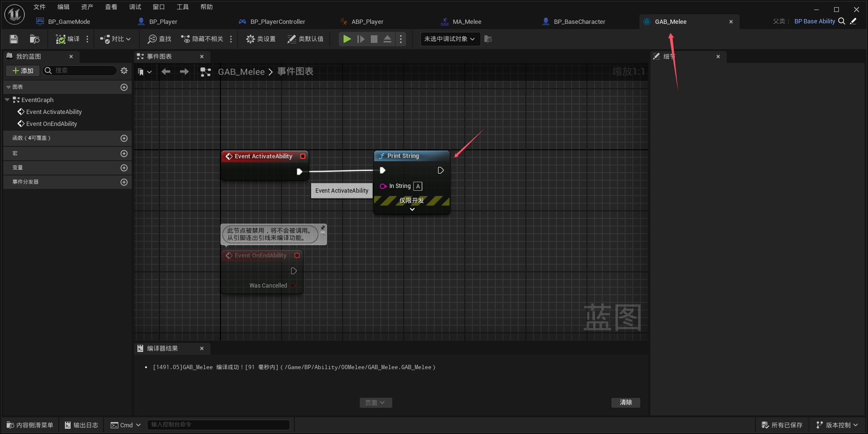Open My Blueprint settings gear

pos(124,71)
